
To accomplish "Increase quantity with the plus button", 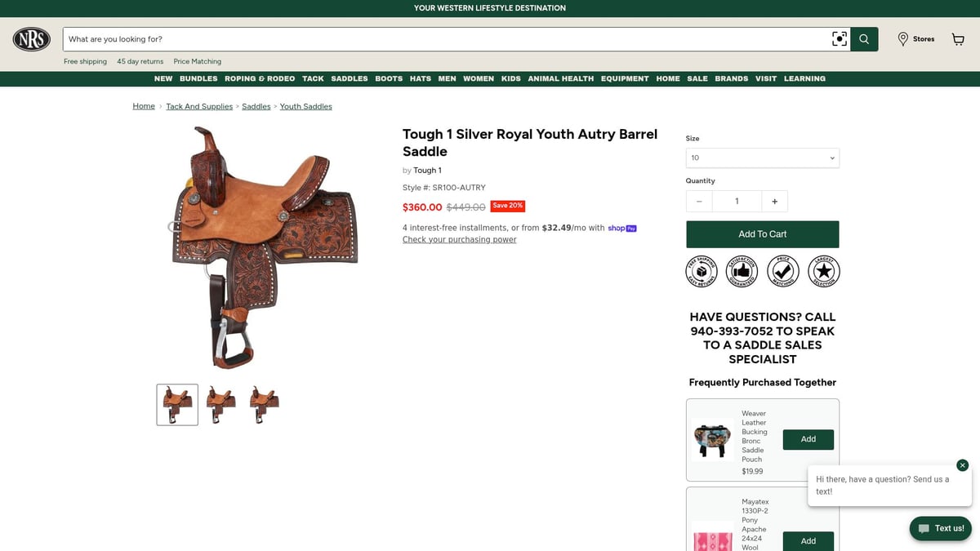I will (774, 201).
